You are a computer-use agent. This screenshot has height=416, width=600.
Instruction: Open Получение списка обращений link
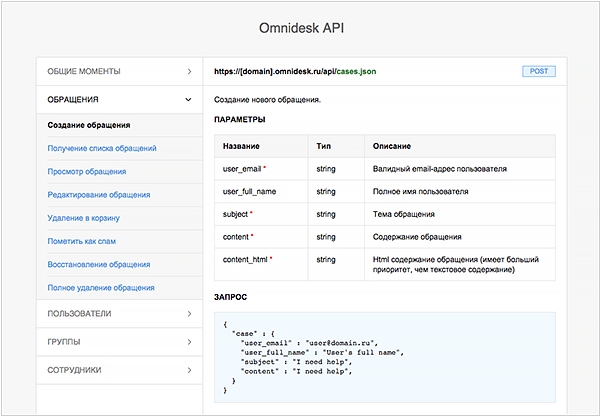[x=102, y=148]
